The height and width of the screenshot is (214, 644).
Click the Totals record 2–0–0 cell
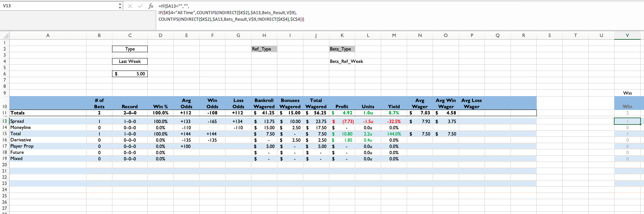click(130, 113)
